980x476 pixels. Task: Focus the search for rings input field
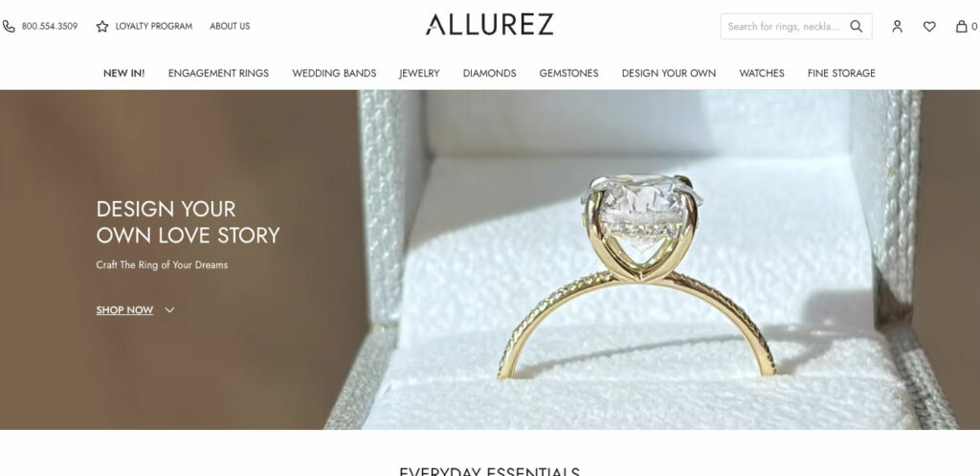click(785, 26)
